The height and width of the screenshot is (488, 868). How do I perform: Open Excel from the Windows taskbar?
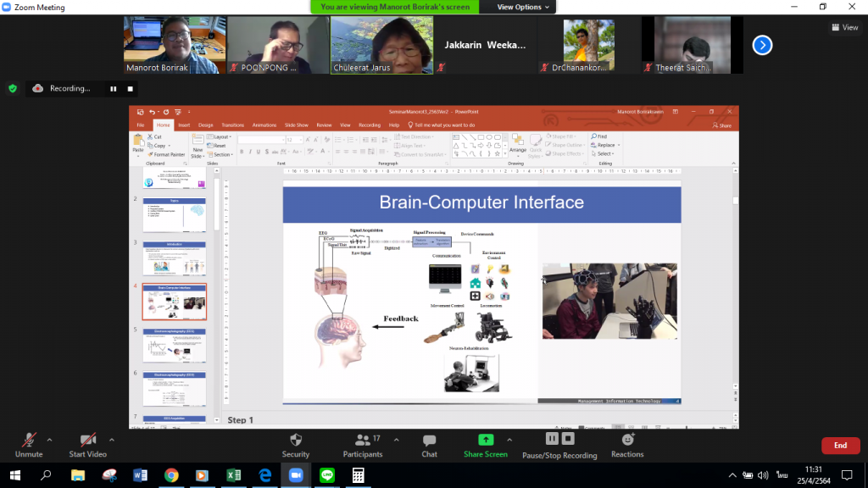click(x=233, y=475)
